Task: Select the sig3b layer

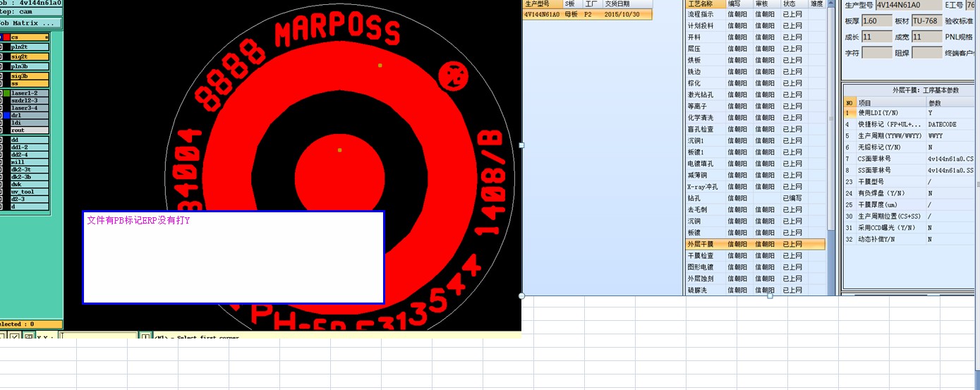Action: coord(29,76)
